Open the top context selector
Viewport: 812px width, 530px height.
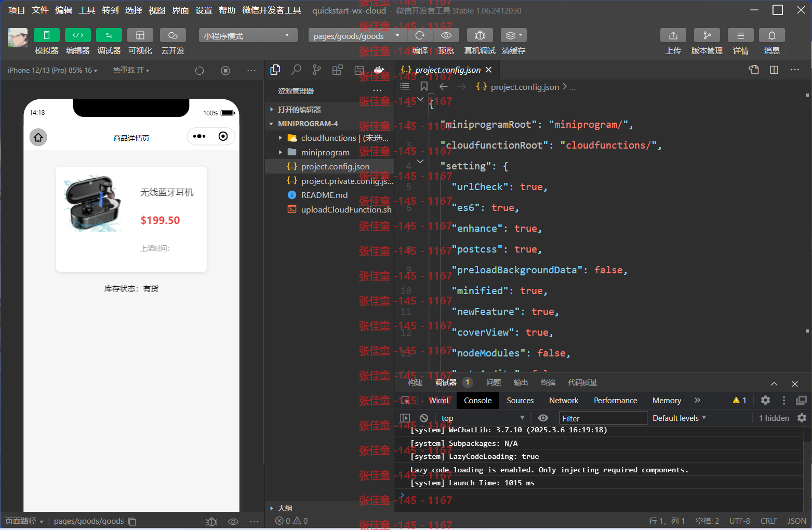click(x=483, y=418)
